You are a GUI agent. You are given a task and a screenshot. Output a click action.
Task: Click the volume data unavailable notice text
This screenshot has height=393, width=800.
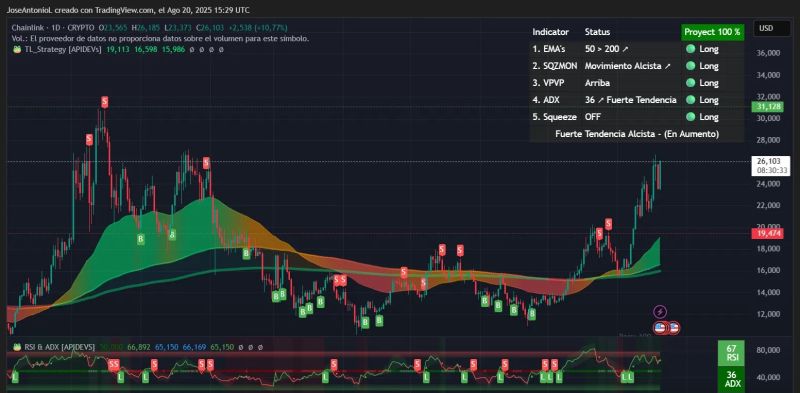(x=160, y=38)
